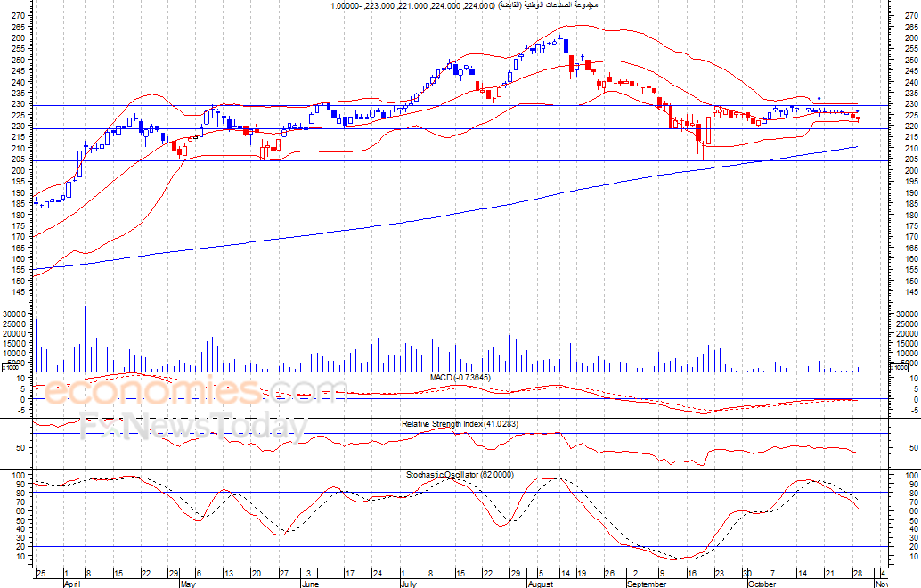This screenshot has height=588, width=921.
Task: Click stochastic level 100 on right axis
Action: point(912,475)
